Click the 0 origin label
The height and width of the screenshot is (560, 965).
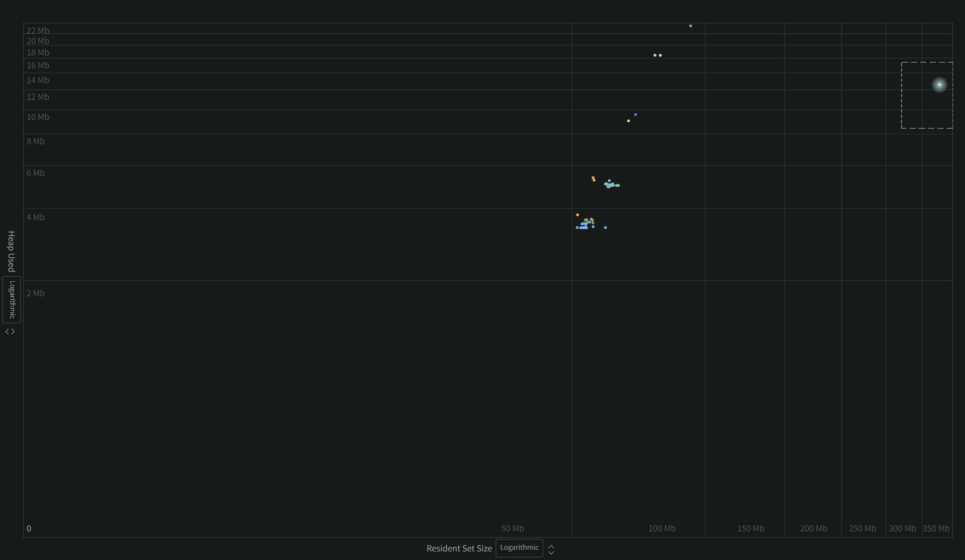coord(29,528)
